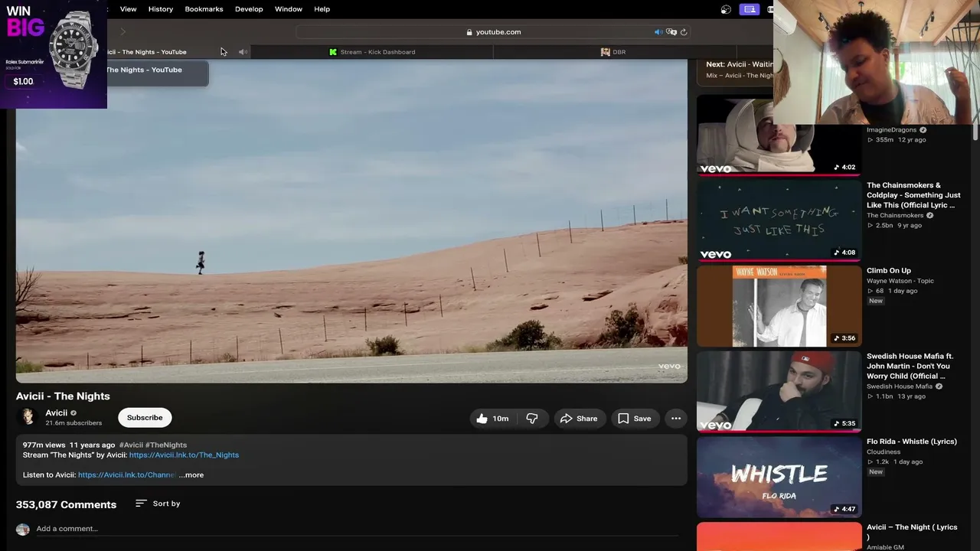Switch to Stream - Kick Dashboard tab
Image resolution: width=980 pixels, height=551 pixels.
[x=372, y=52]
